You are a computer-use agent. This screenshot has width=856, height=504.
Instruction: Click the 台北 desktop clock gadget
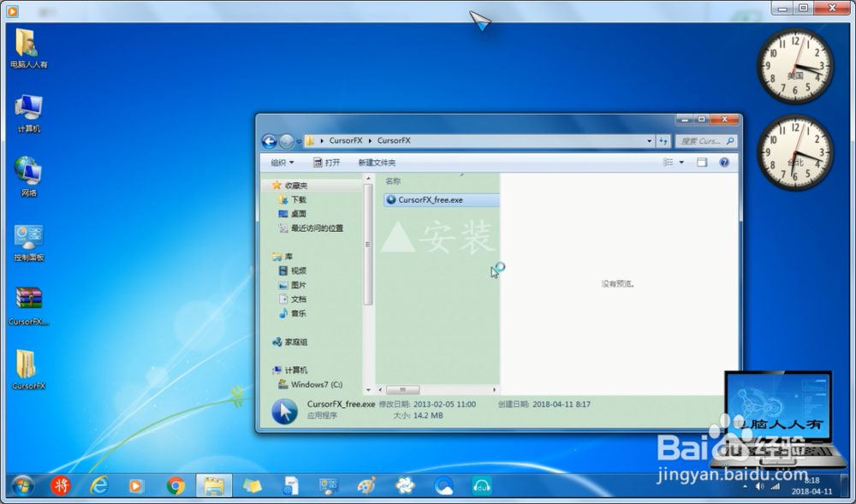[x=795, y=152]
